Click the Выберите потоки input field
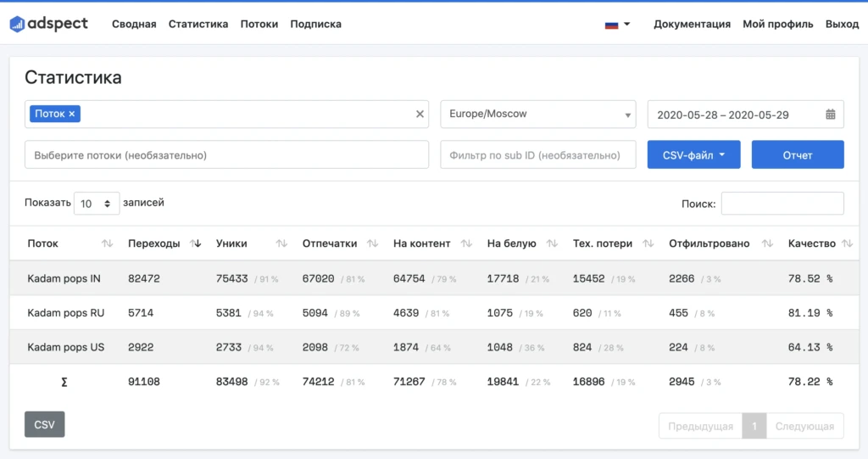 tap(226, 154)
